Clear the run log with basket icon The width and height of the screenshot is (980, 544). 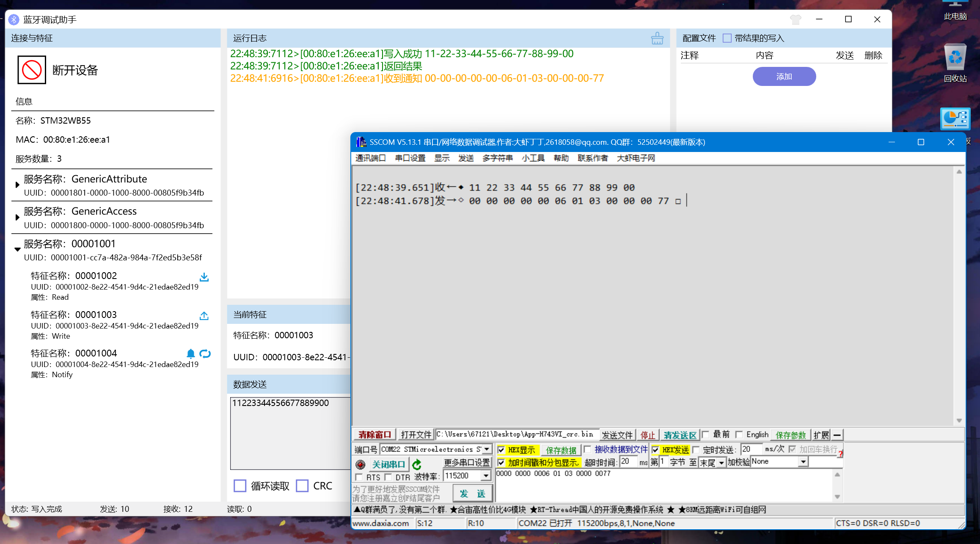click(657, 39)
